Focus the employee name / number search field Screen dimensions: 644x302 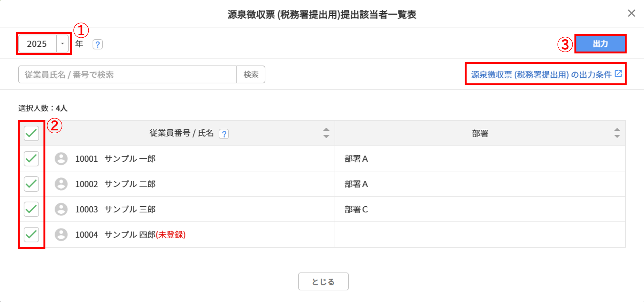(127, 75)
